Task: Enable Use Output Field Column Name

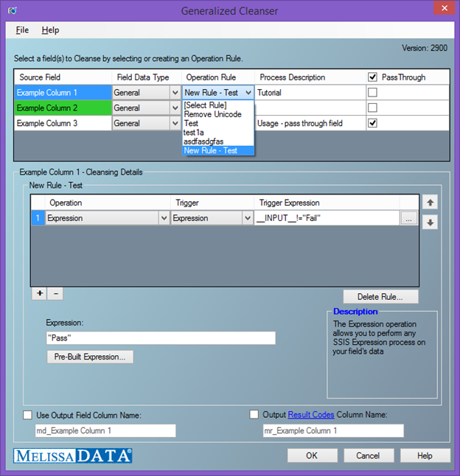Action: 28,415
